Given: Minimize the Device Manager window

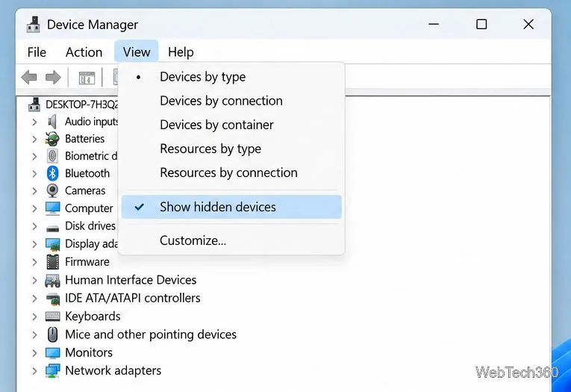Looking at the screenshot, I should tap(434, 25).
